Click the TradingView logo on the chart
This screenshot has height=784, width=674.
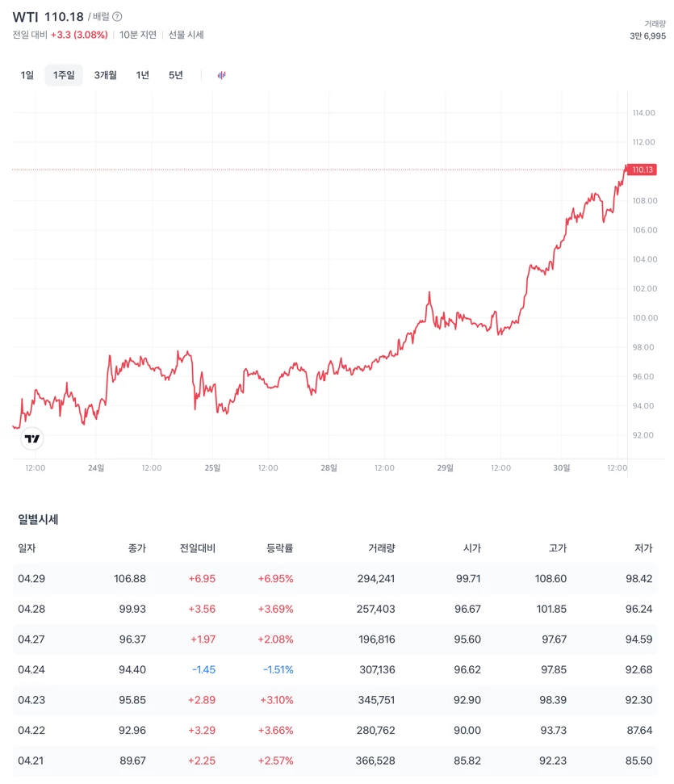click(x=32, y=438)
